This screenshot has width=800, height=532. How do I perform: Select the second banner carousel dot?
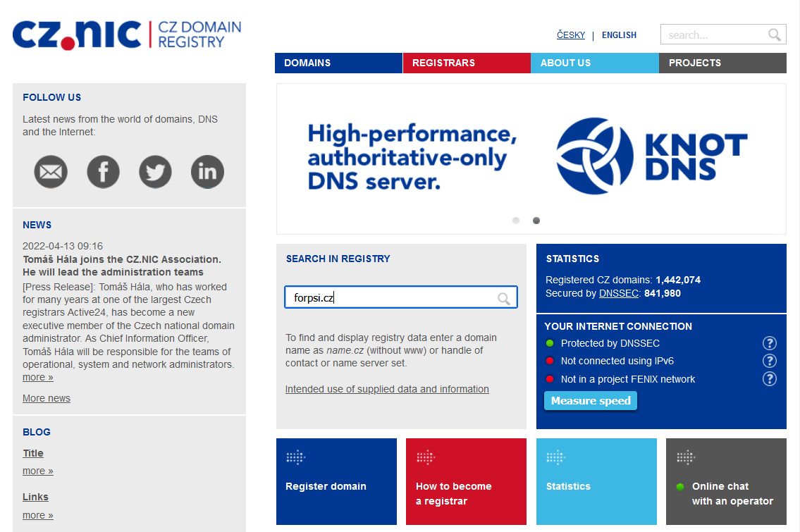point(536,221)
